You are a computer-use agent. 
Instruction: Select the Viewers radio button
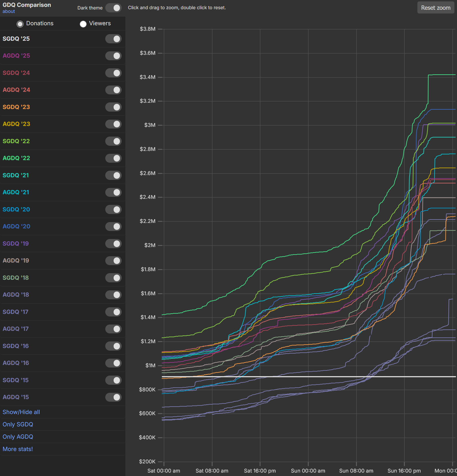coord(83,24)
